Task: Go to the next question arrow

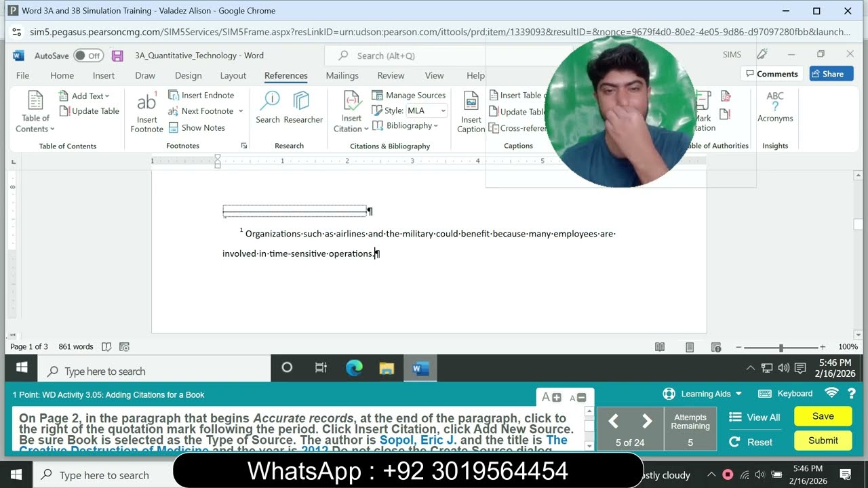Action: tap(647, 422)
